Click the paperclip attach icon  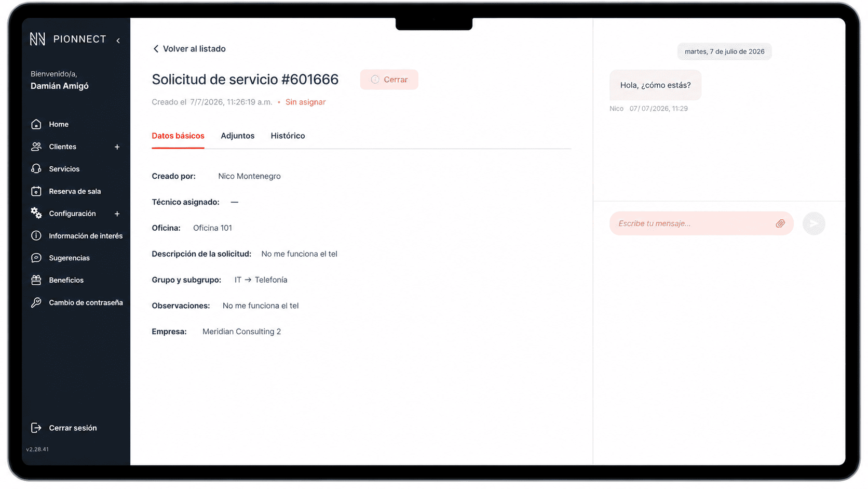pos(780,223)
